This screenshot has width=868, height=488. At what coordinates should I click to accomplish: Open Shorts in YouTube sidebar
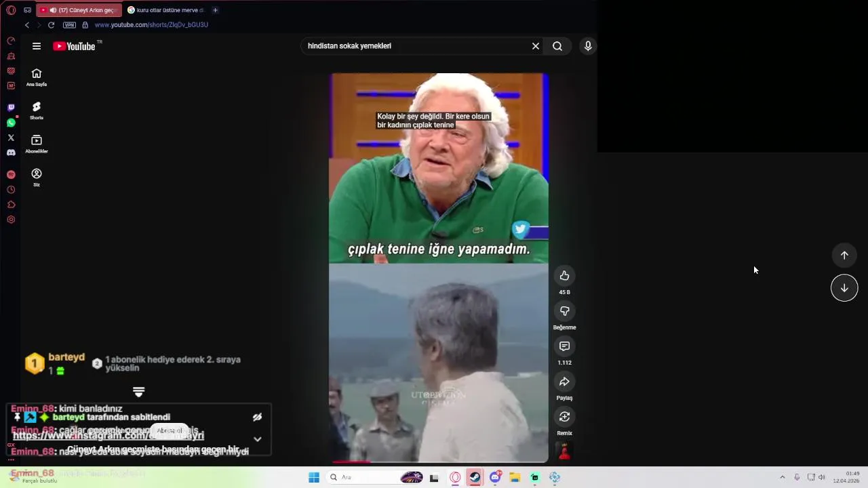coord(37,110)
